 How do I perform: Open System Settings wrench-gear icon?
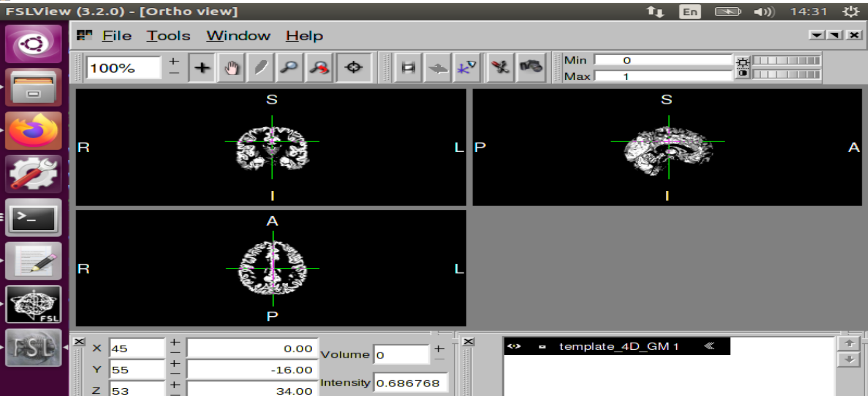[34, 174]
